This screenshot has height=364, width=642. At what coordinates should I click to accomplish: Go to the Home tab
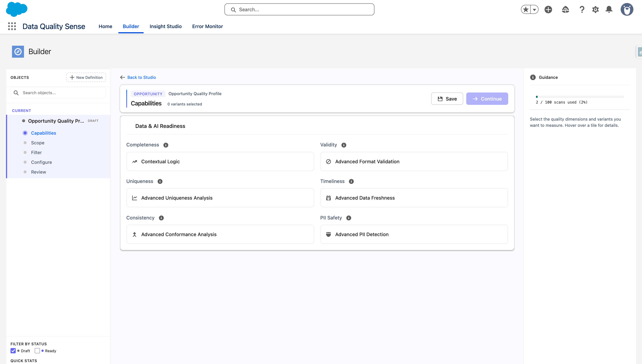click(x=105, y=26)
